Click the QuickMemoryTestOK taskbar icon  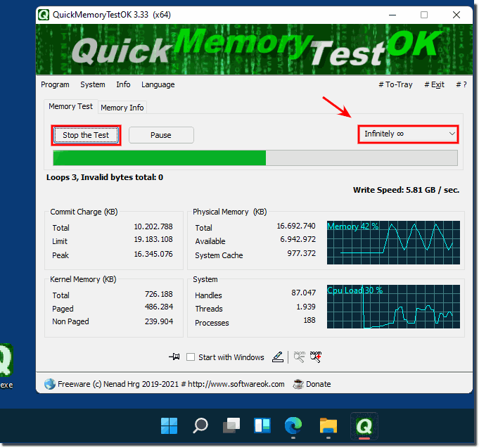(x=364, y=425)
